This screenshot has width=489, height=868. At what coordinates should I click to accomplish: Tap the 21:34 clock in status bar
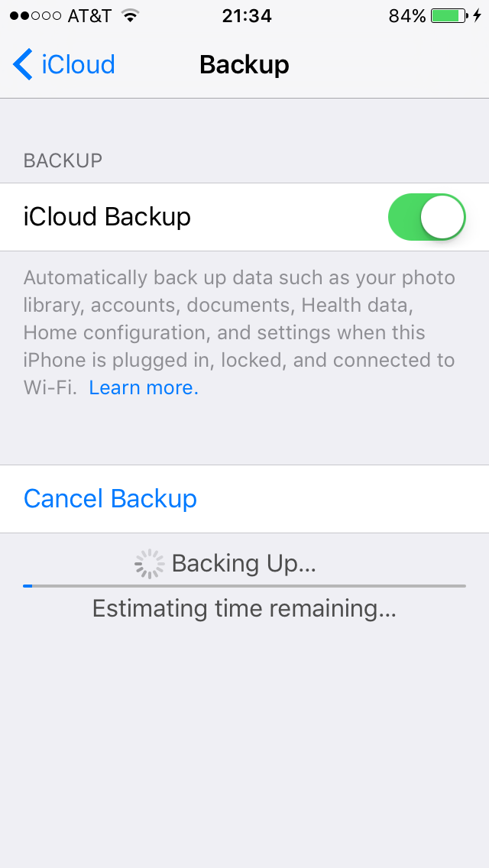[247, 16]
